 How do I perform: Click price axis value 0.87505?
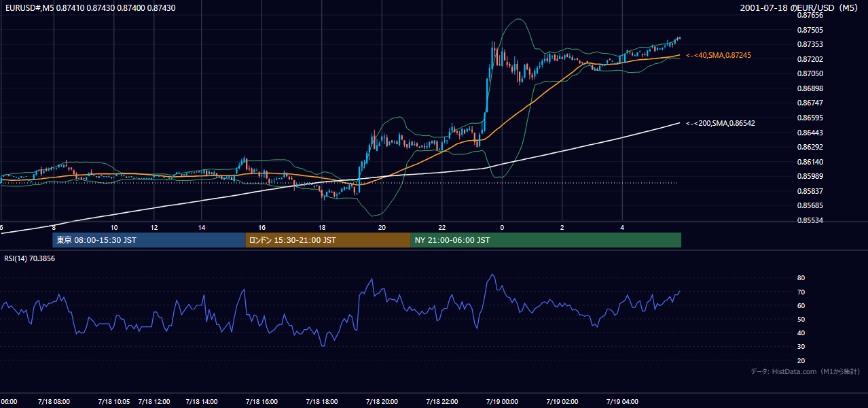pyautogui.click(x=810, y=30)
